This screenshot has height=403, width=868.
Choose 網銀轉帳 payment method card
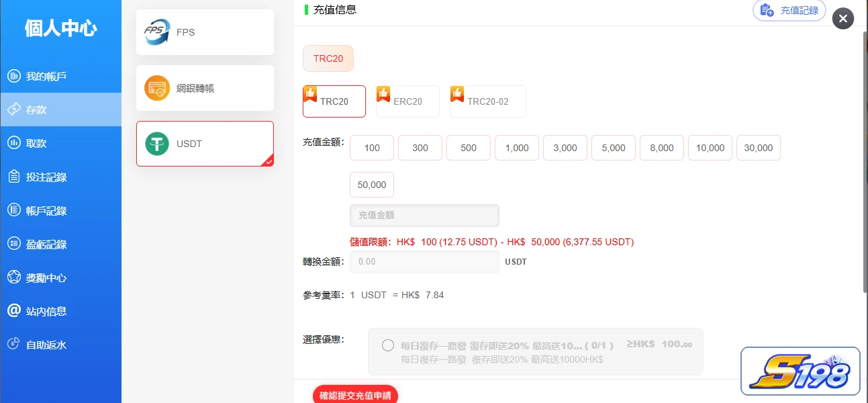point(205,88)
